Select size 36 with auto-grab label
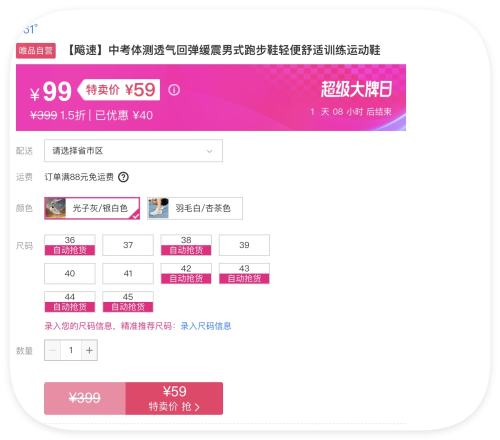The width and height of the screenshot is (500, 440). pos(70,245)
